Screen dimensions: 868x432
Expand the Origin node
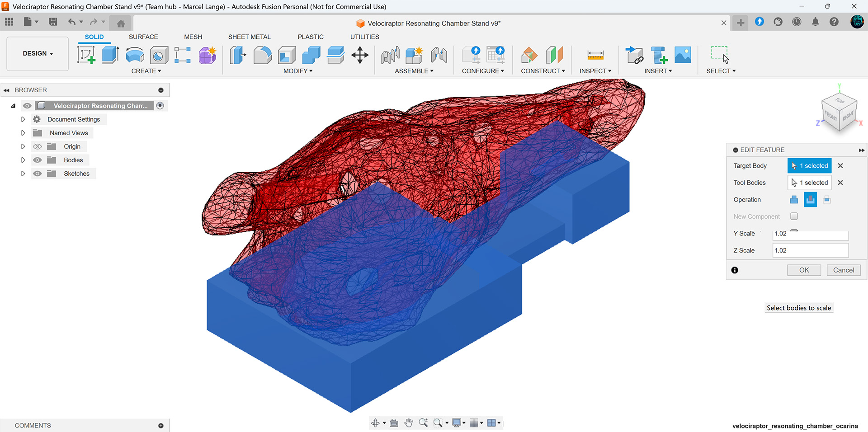[23, 146]
